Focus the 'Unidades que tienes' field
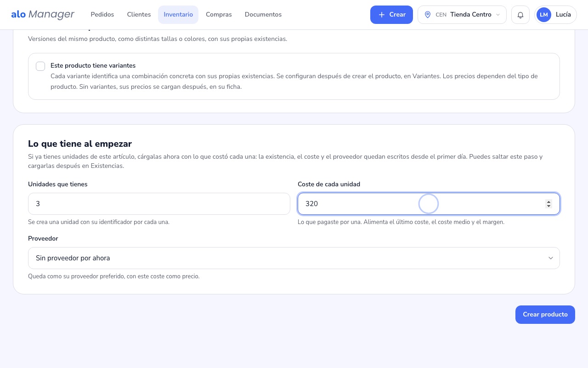 click(159, 204)
